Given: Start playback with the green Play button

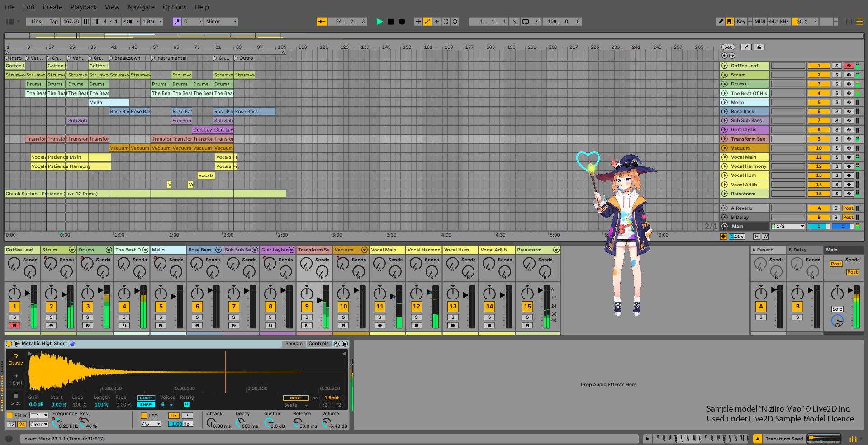Looking at the screenshot, I should coord(379,21).
